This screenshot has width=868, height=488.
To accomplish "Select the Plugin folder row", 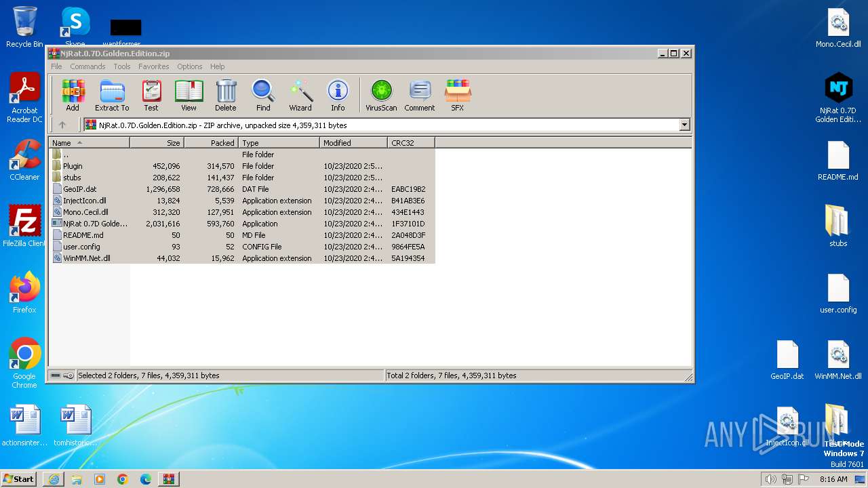I will point(242,166).
